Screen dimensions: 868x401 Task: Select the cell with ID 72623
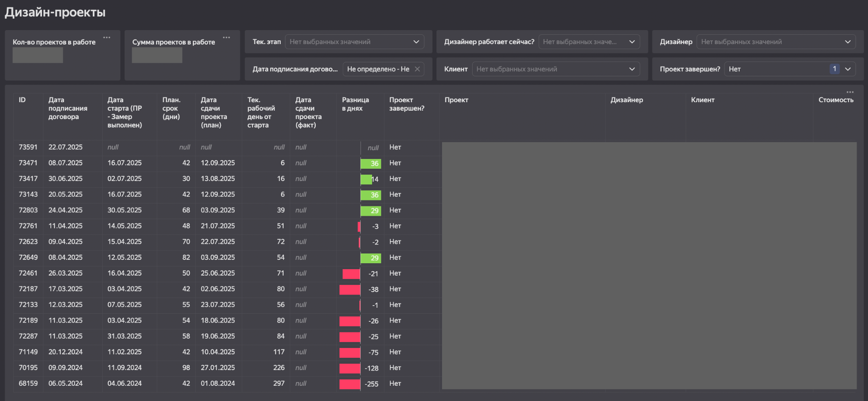28,242
